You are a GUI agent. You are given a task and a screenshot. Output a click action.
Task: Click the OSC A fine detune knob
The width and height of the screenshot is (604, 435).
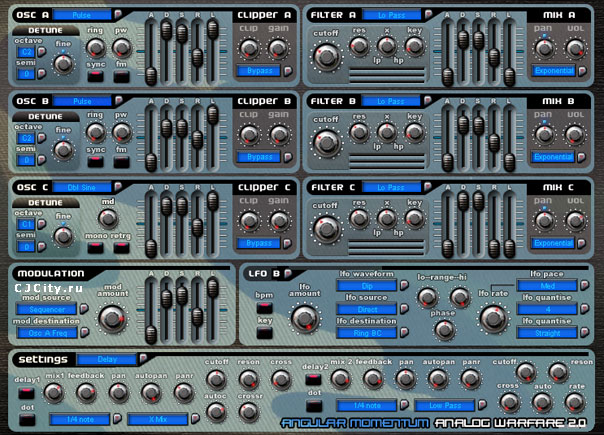63,64
